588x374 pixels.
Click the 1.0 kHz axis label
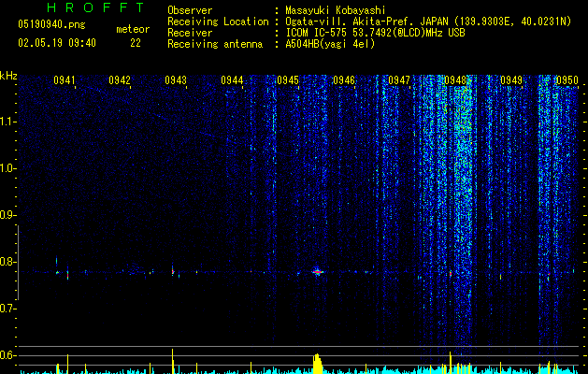7,168
